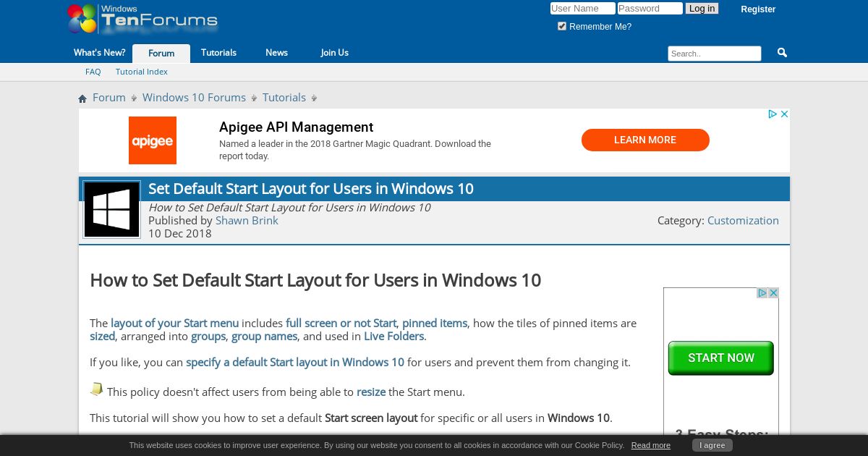Open the sized link
Image resolution: width=868 pixels, height=456 pixels.
[102, 337]
